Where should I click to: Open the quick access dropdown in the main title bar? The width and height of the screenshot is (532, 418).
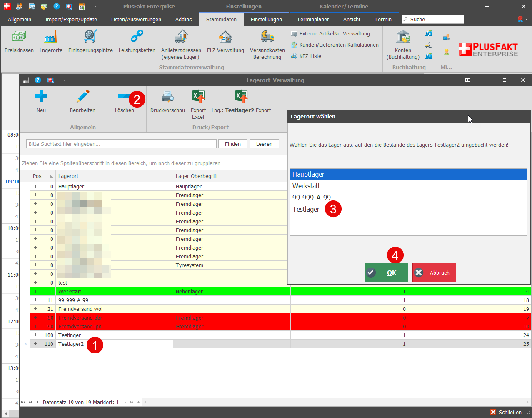point(95,6)
